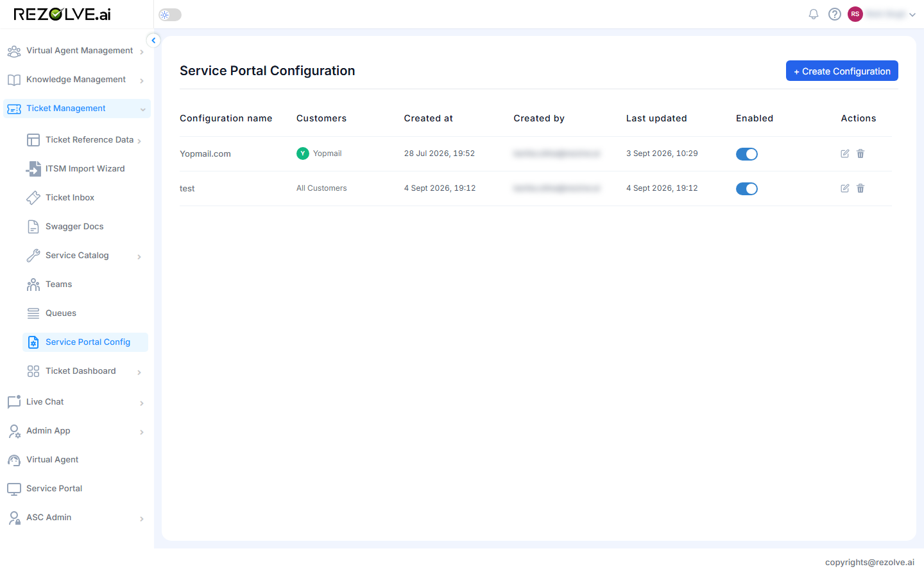Open the help question mark icon
This screenshot has width=924, height=578.
click(x=835, y=14)
